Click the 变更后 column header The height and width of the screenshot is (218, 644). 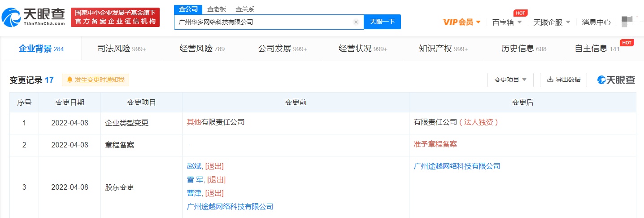[x=522, y=102]
